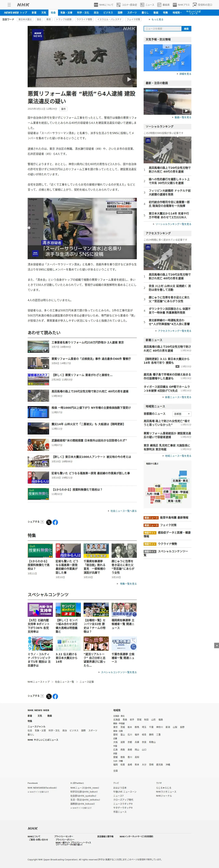Select 東日本大震災 keyword tag
This screenshot has width=219, height=868.
coord(25,20)
